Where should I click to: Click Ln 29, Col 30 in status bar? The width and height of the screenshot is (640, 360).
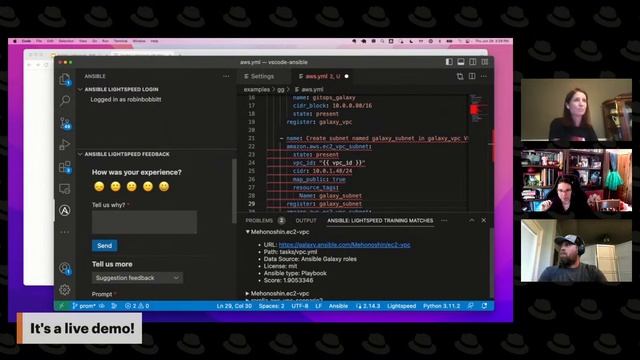pyautogui.click(x=234, y=306)
